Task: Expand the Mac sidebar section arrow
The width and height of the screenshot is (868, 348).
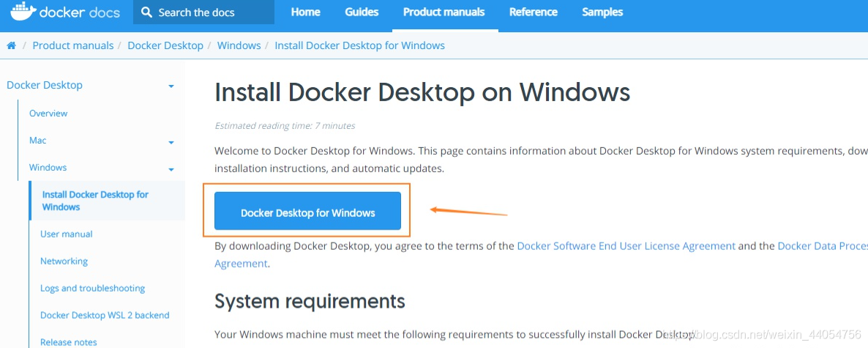Action: (171, 142)
